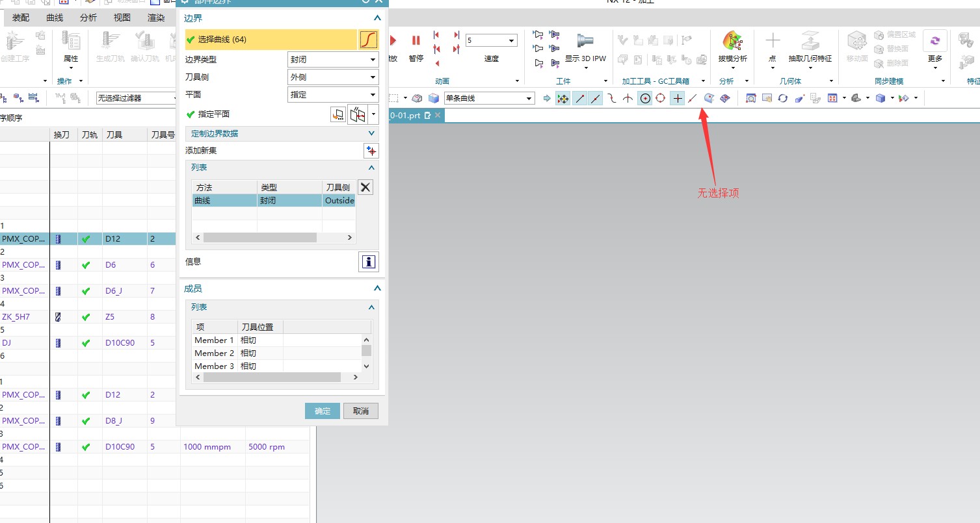Toggle the snap endpoint icon
Image resolution: width=980 pixels, height=523 pixels.
click(580, 98)
